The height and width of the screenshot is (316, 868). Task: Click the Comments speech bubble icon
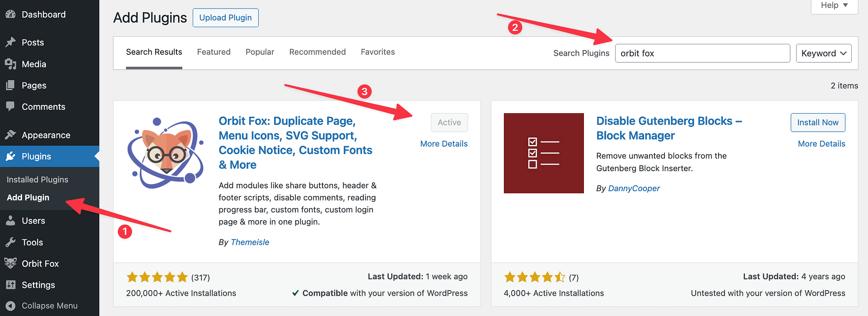[x=10, y=106]
